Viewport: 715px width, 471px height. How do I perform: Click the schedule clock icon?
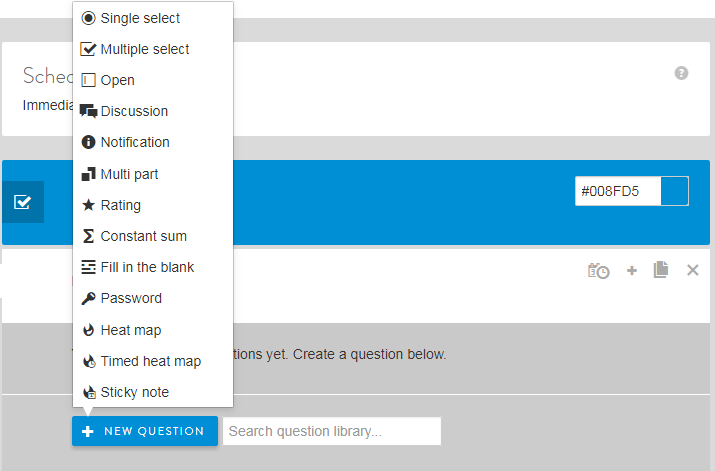click(x=598, y=270)
